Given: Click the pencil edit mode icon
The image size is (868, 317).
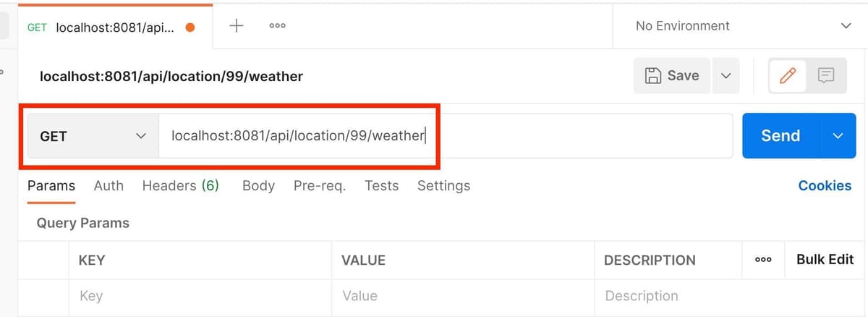Looking at the screenshot, I should [x=788, y=75].
